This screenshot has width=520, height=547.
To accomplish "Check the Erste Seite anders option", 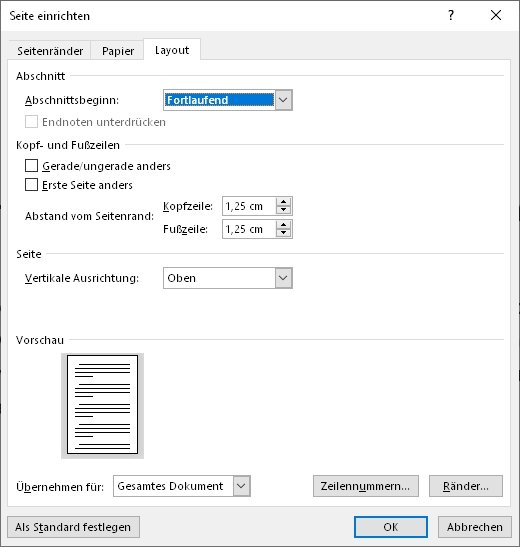I will [x=31, y=185].
